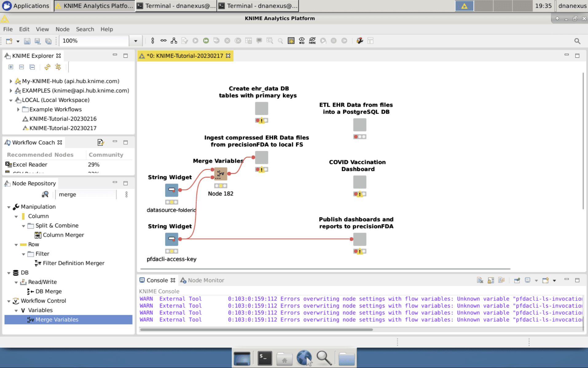588x368 pixels.
Task: Click the COVID Vaccination Dashboard component node
Action: [x=359, y=182]
